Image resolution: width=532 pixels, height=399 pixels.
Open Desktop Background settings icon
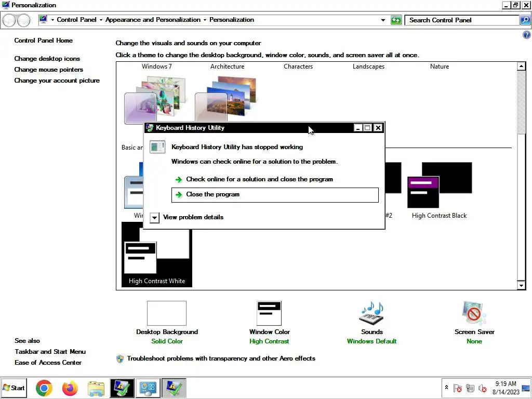coord(167,313)
